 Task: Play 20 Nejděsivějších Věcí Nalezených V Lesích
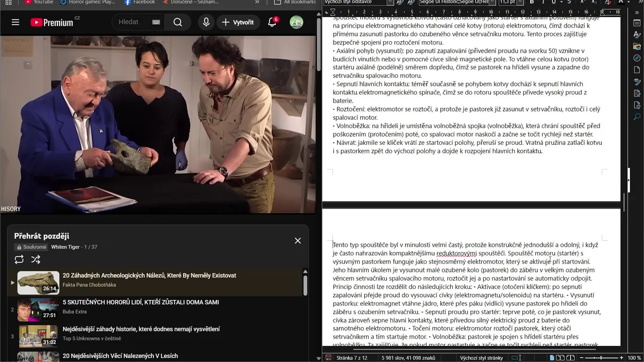pyautogui.click(x=120, y=356)
